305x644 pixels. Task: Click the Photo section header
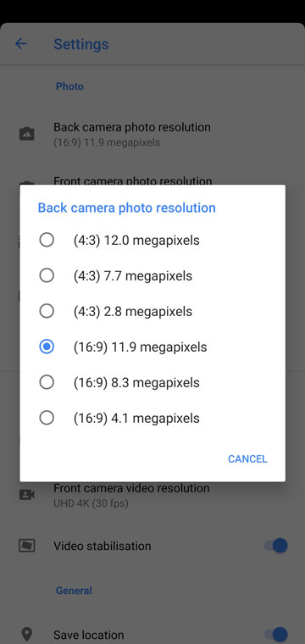(x=69, y=86)
